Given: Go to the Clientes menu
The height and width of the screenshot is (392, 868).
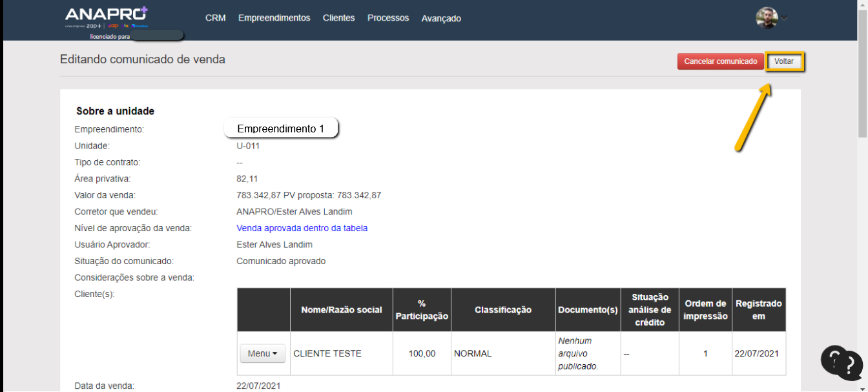Looking at the screenshot, I should pos(339,18).
